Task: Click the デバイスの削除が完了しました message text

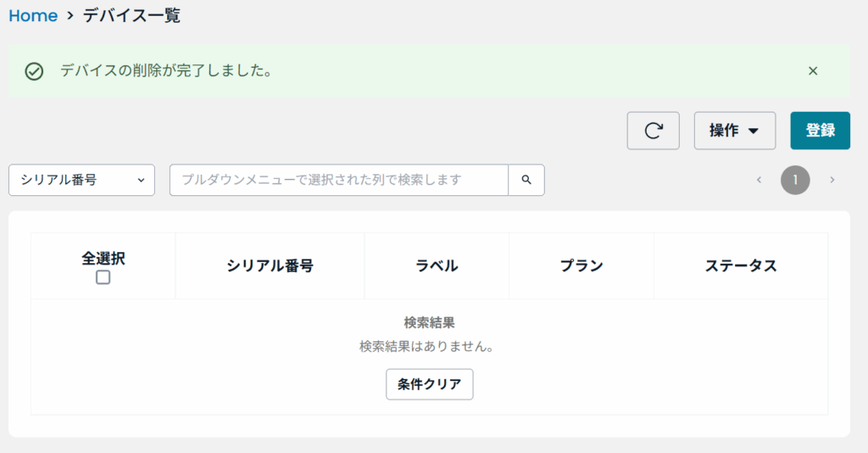Action: (166, 71)
